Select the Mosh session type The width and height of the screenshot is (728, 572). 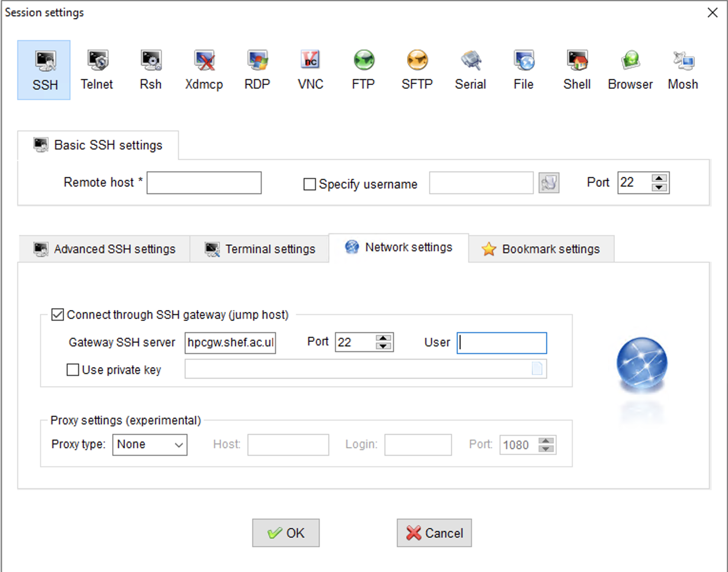pyautogui.click(x=683, y=70)
